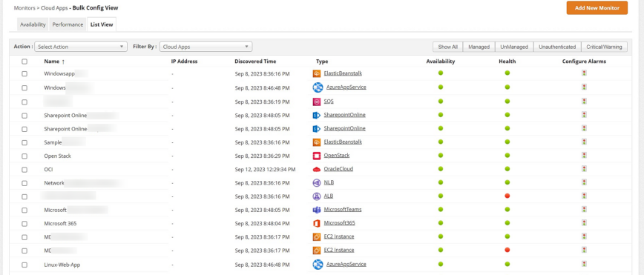Open the ALB type link
Screen dimensions: 644x275
coord(329,196)
